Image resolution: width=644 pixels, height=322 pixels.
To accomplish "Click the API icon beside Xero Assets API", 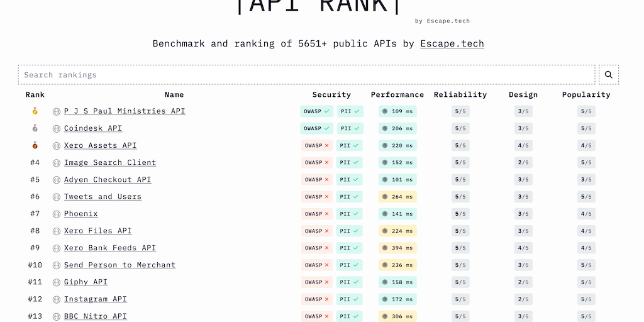I will point(57,146).
